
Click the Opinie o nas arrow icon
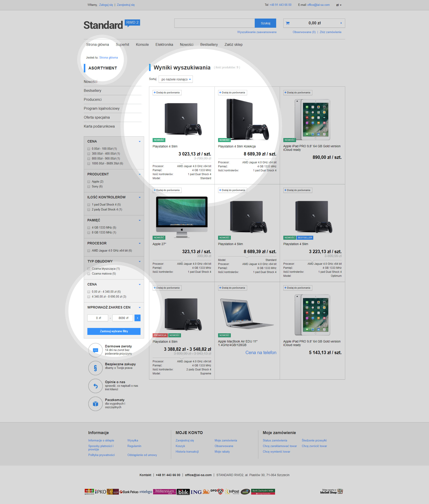[95, 386]
